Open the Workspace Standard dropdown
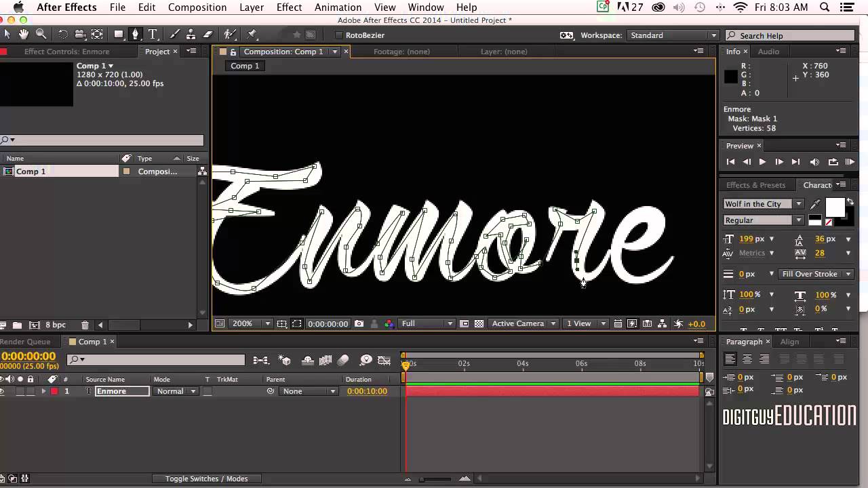This screenshot has height=488, width=868. pyautogui.click(x=673, y=35)
